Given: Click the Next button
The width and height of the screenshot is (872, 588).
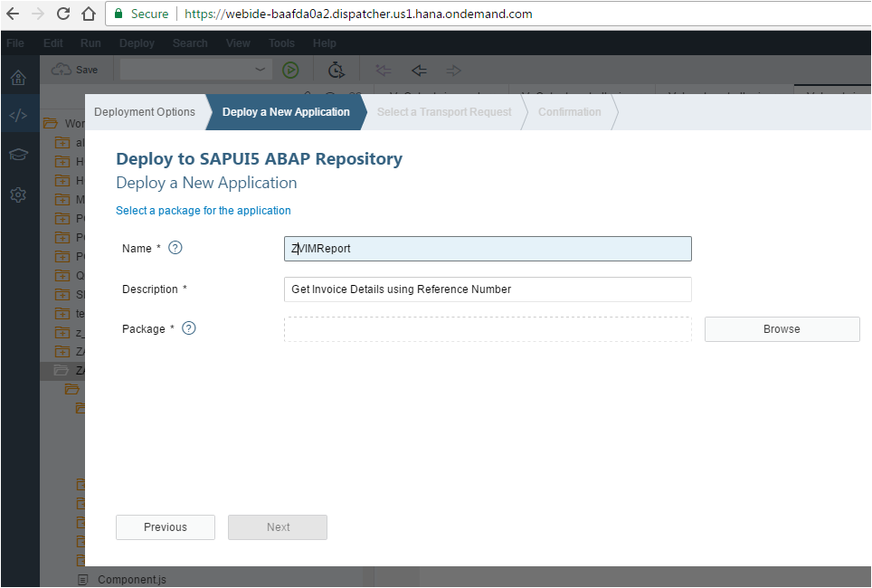Looking at the screenshot, I should (x=278, y=527).
